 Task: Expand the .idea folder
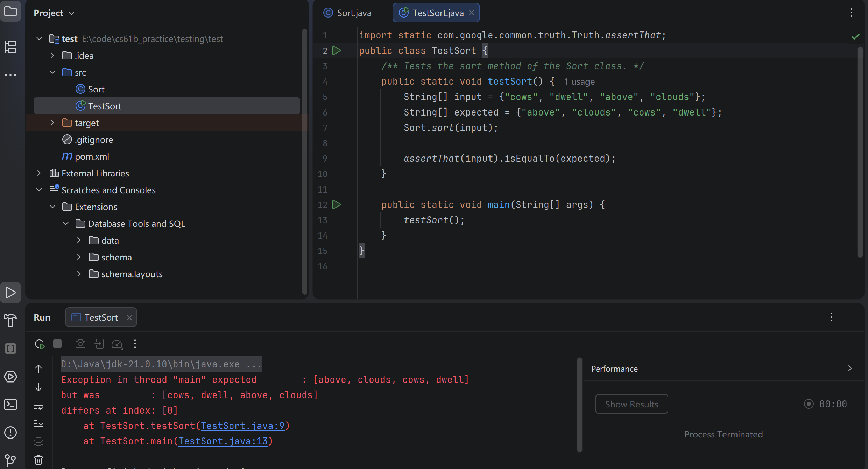(x=52, y=55)
